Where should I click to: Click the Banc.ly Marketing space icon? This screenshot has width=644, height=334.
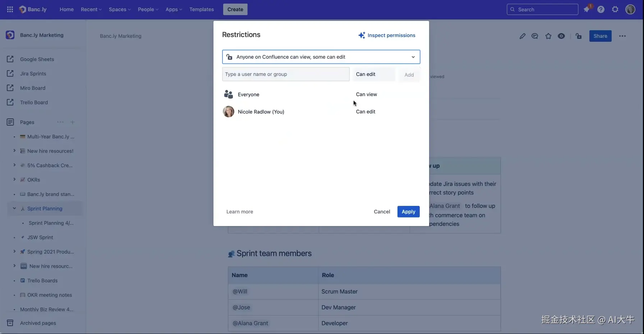click(10, 35)
